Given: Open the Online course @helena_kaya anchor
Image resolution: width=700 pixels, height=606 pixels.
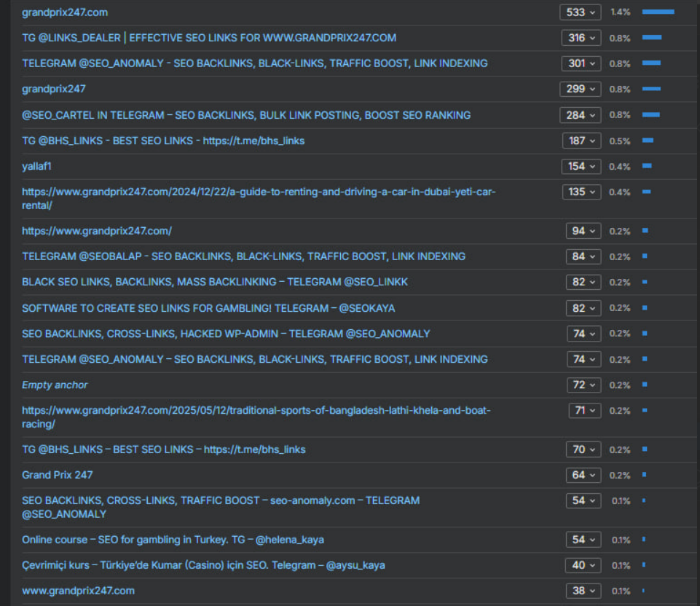Looking at the screenshot, I should [x=173, y=540].
